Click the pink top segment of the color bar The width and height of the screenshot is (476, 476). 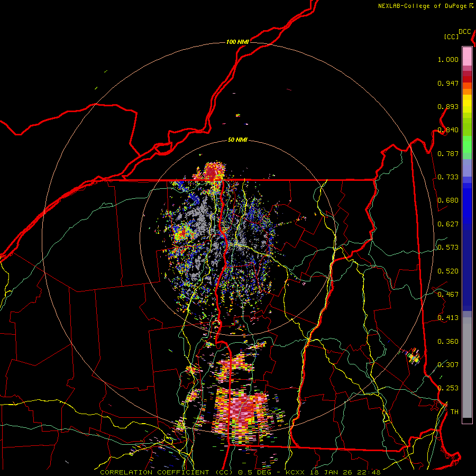click(x=467, y=56)
